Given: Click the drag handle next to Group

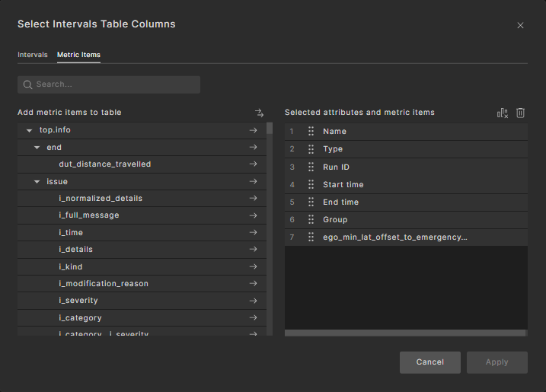Looking at the screenshot, I should tap(311, 219).
